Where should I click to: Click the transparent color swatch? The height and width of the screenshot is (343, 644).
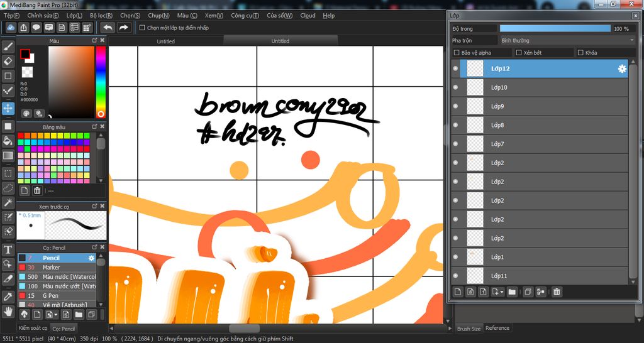point(27,72)
